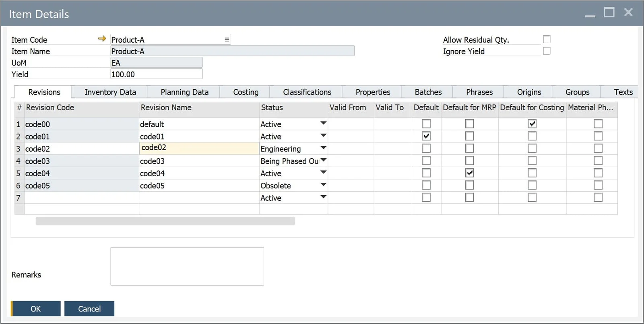
Task: Click the Yield field showing 100.00
Action: [157, 74]
